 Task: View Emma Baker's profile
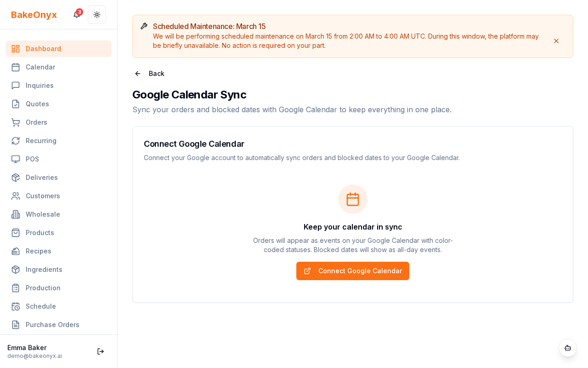click(x=27, y=348)
